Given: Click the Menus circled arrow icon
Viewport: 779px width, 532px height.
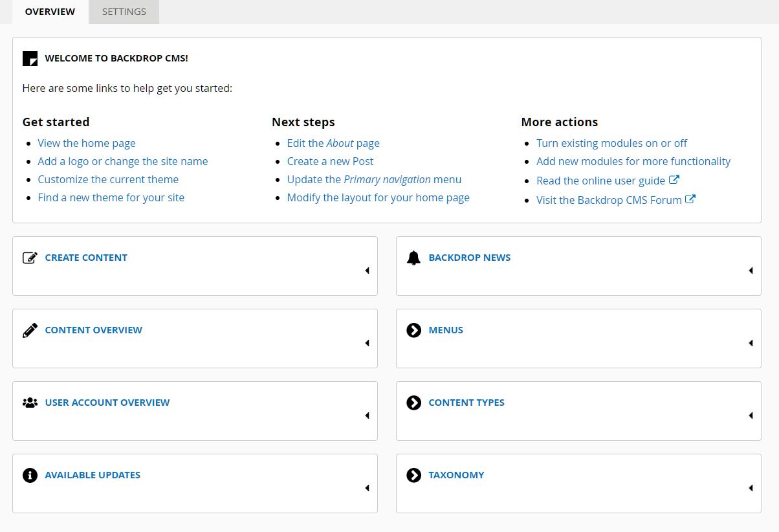Looking at the screenshot, I should coord(413,330).
